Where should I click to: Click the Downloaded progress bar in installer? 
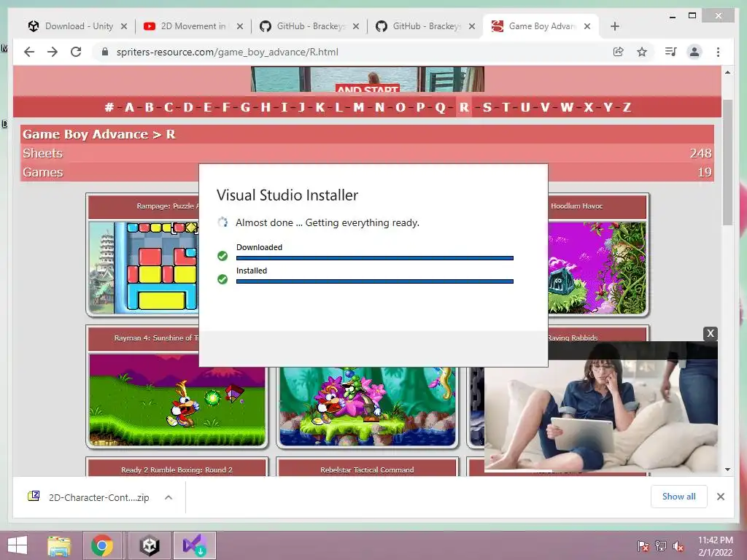(x=375, y=258)
